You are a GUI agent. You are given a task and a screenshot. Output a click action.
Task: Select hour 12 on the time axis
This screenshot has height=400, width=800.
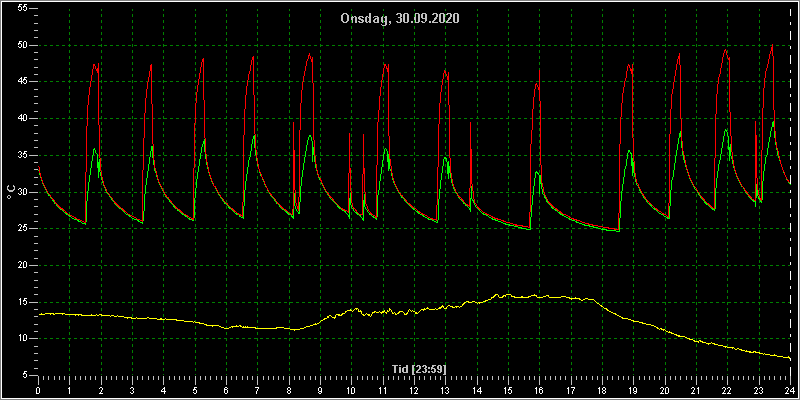click(414, 390)
